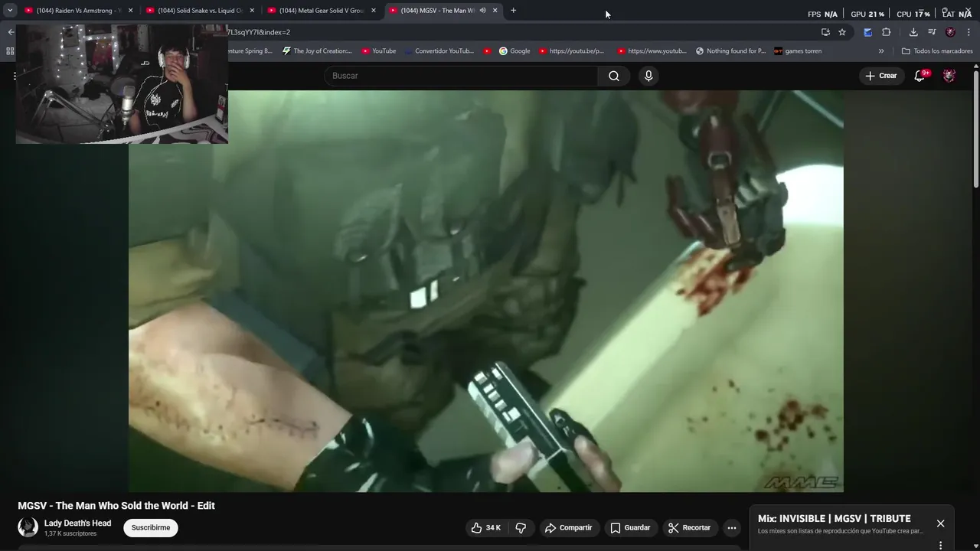Click the Crear button

point(881,76)
